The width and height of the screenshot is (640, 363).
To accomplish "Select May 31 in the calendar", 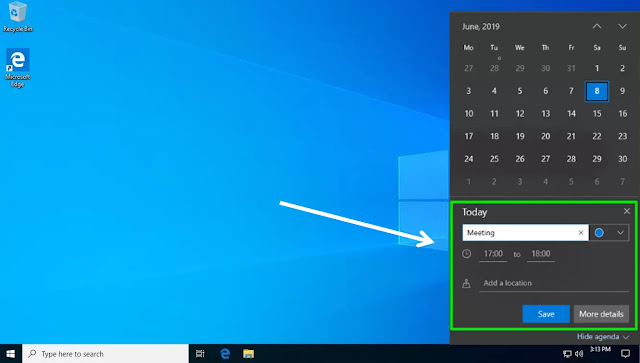I will (571, 68).
